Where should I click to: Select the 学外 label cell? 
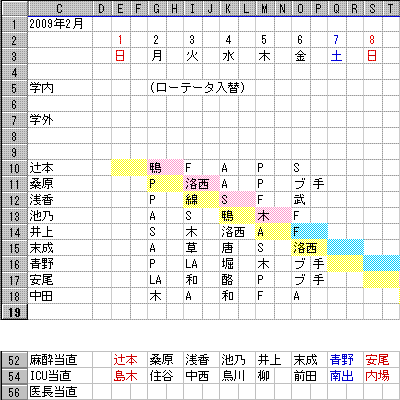click(x=60, y=120)
